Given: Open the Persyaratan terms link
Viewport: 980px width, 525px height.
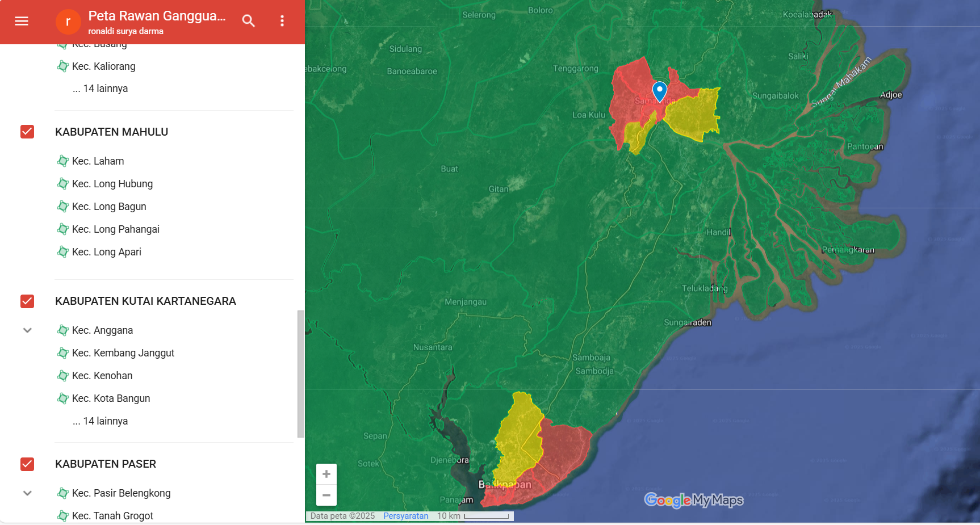Looking at the screenshot, I should (x=405, y=516).
